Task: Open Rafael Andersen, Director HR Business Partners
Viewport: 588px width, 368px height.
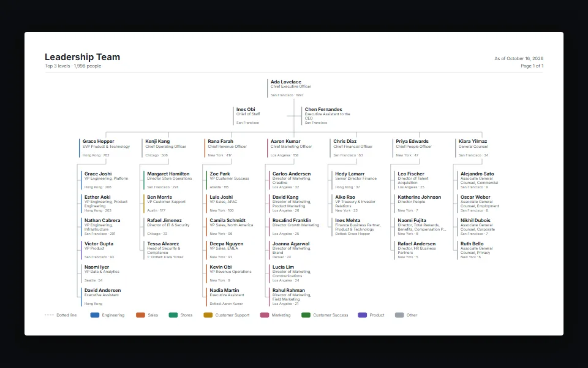Action: click(420, 250)
